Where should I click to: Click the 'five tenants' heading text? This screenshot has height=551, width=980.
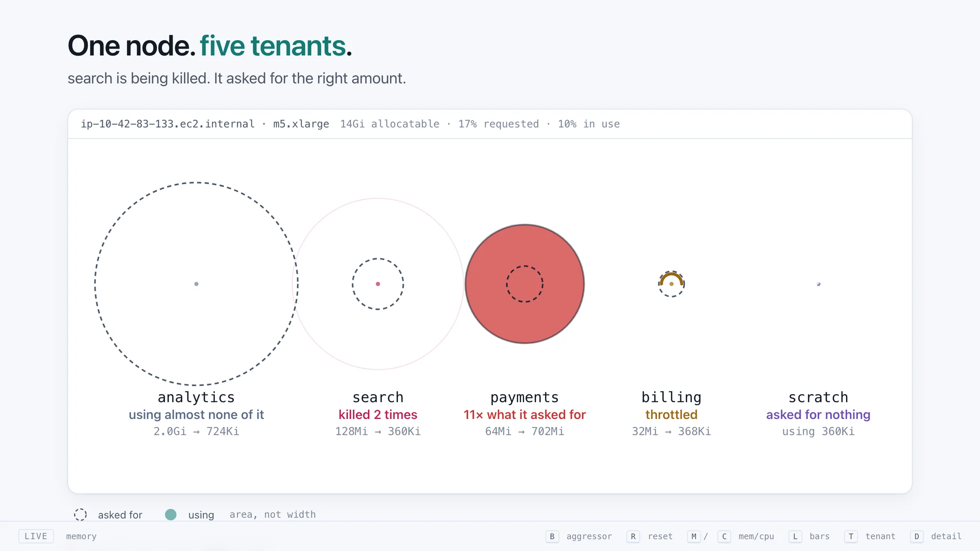(x=273, y=46)
